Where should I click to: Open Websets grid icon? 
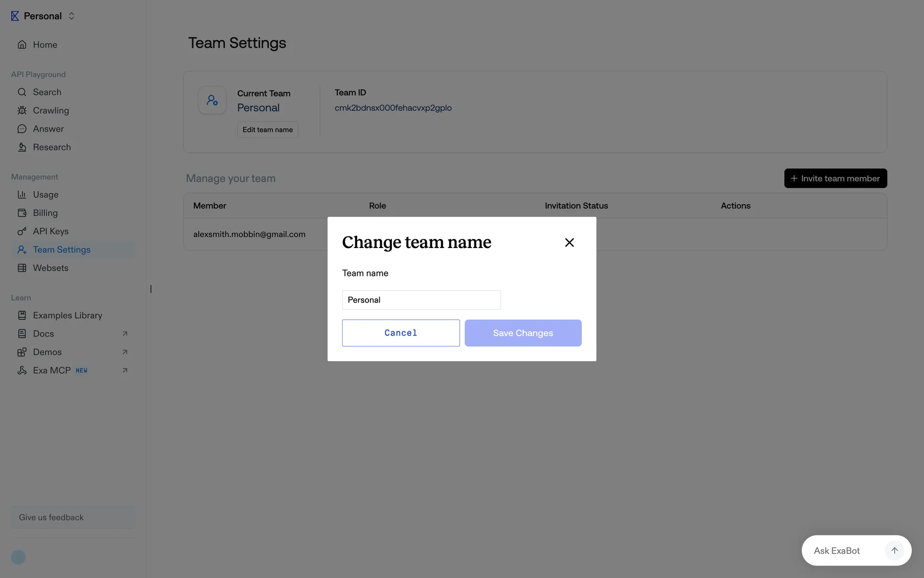[22, 268]
